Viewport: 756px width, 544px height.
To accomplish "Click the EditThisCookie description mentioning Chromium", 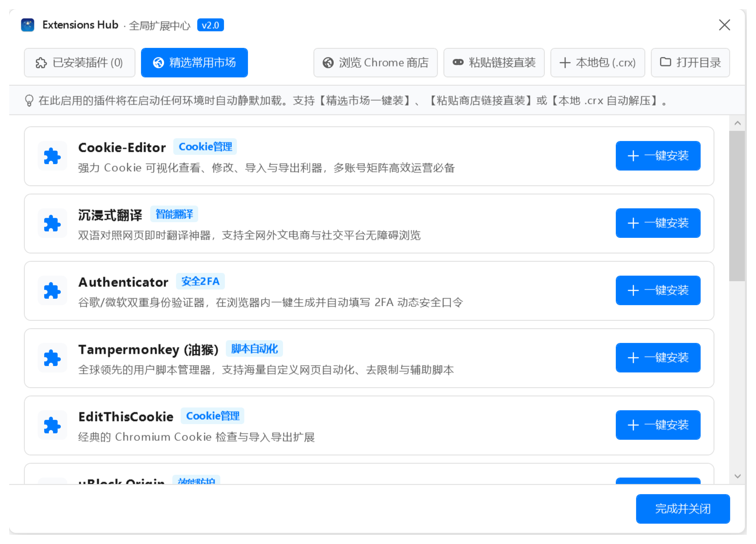I will pos(197,437).
